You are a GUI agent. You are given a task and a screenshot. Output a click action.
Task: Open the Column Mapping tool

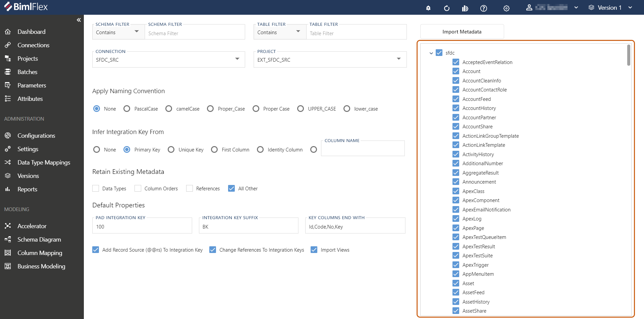39,253
